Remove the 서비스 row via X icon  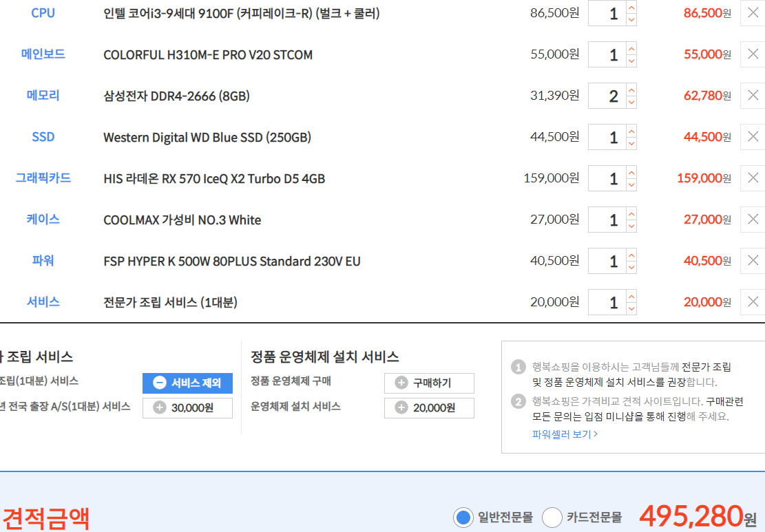pyautogui.click(x=753, y=302)
